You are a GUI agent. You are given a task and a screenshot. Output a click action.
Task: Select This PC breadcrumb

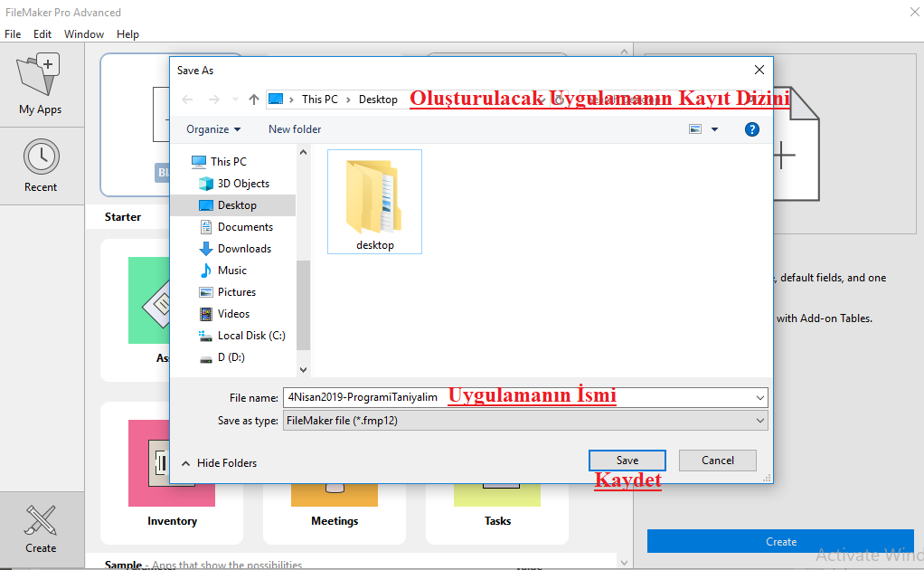coord(320,99)
